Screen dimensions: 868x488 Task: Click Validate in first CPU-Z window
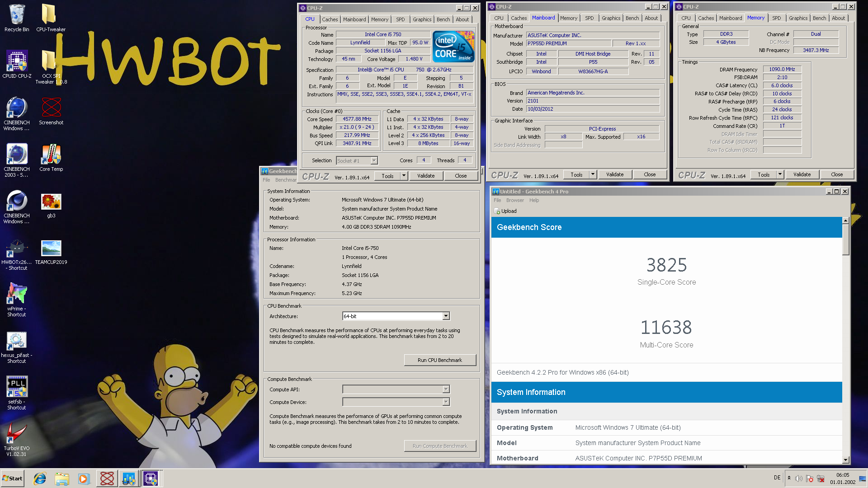tap(426, 176)
